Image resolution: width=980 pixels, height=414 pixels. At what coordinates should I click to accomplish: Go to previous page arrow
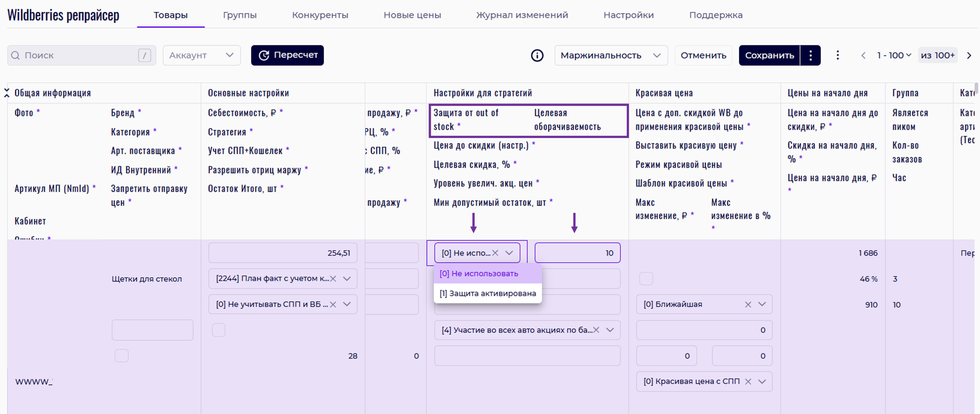863,56
